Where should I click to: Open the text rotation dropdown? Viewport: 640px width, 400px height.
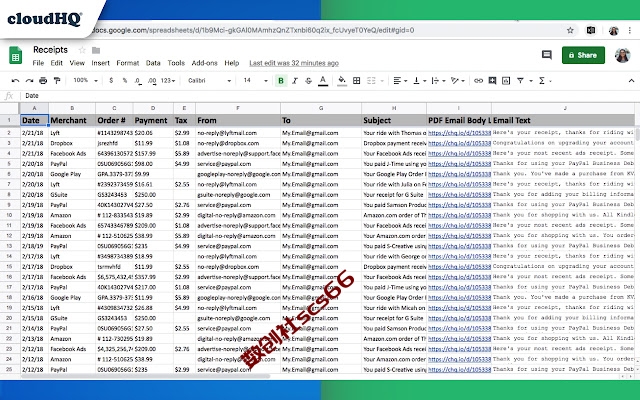458,81
